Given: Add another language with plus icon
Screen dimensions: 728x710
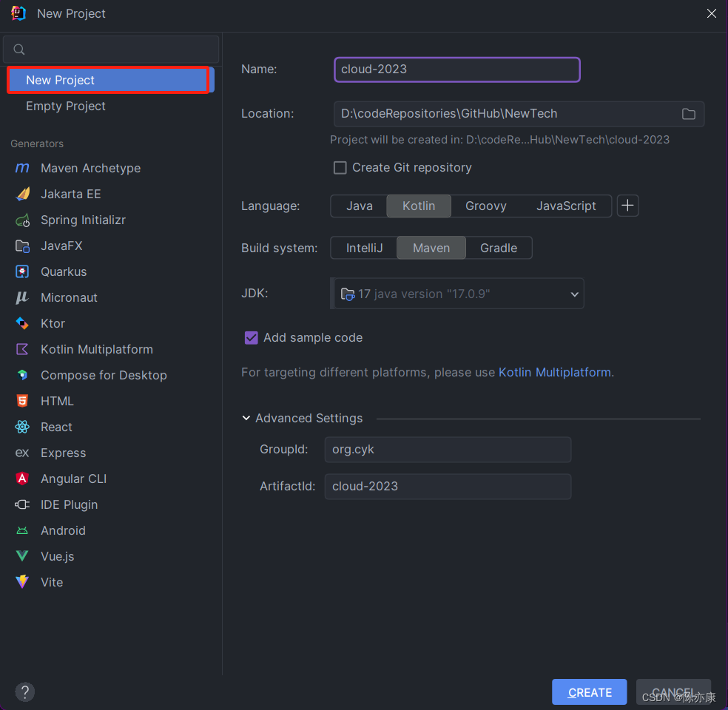Looking at the screenshot, I should pyautogui.click(x=627, y=206).
